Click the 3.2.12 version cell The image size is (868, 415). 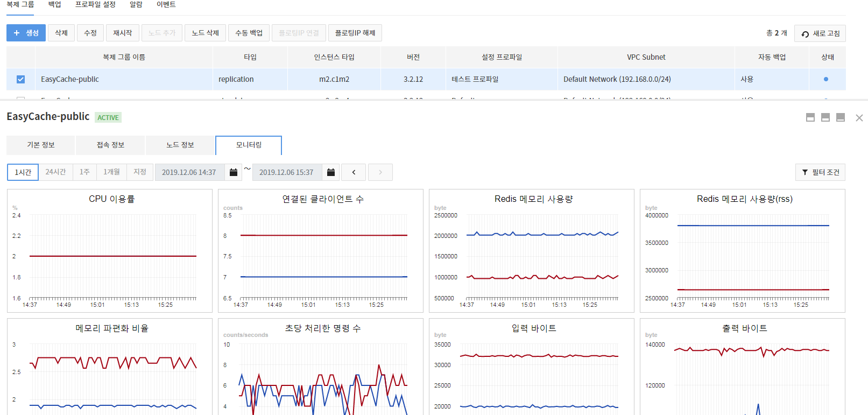pos(413,79)
